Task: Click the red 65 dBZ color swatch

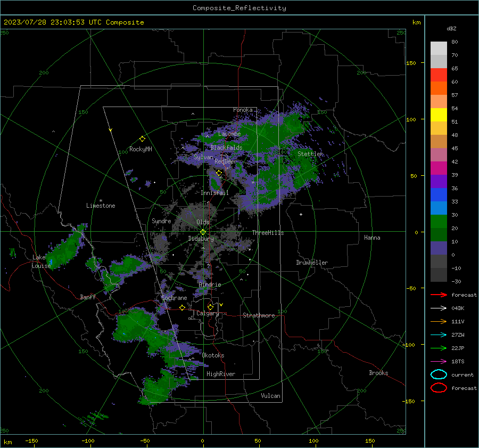Action: (439, 75)
